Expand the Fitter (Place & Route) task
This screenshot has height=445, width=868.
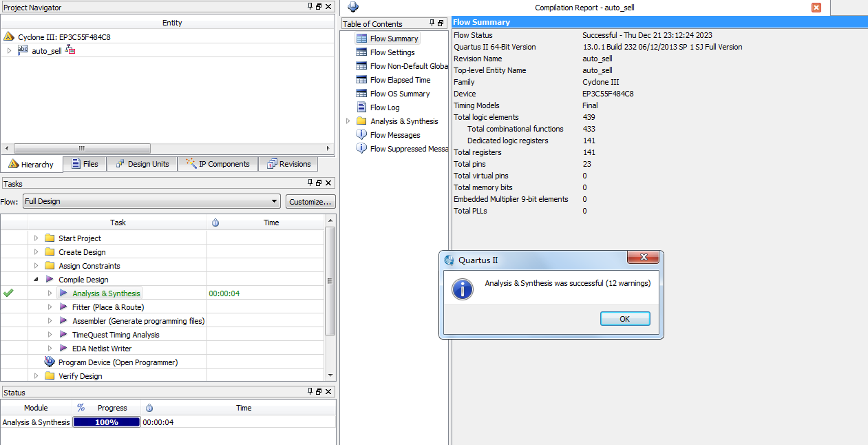[50, 307]
